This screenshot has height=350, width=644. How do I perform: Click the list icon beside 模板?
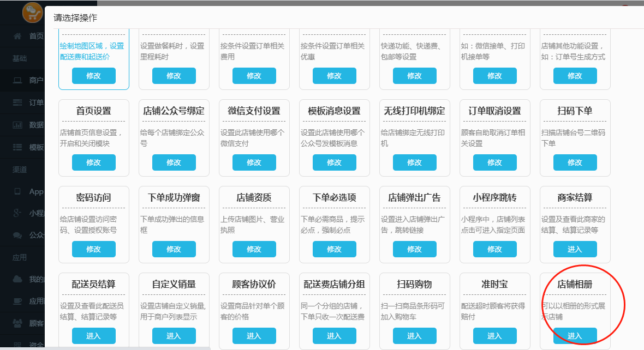[x=17, y=147]
